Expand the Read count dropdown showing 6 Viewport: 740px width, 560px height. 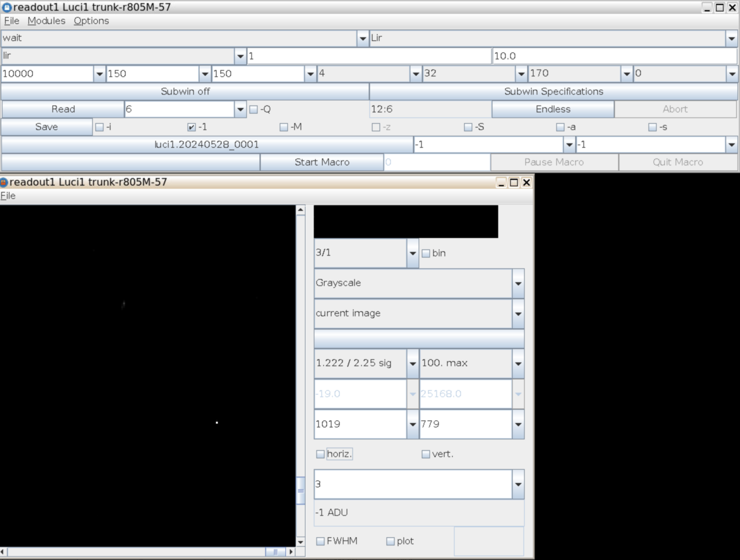240,109
